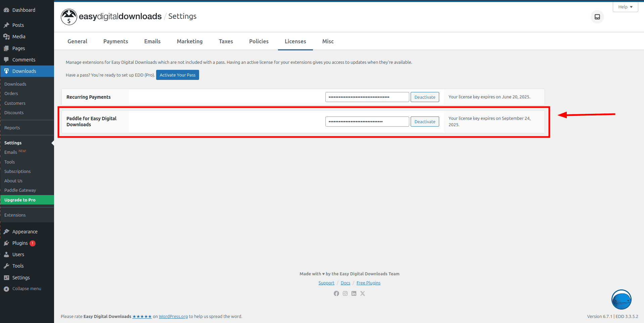The image size is (644, 323).
Task: Click the WordPress Settings sliders icon
Action: (x=6, y=278)
